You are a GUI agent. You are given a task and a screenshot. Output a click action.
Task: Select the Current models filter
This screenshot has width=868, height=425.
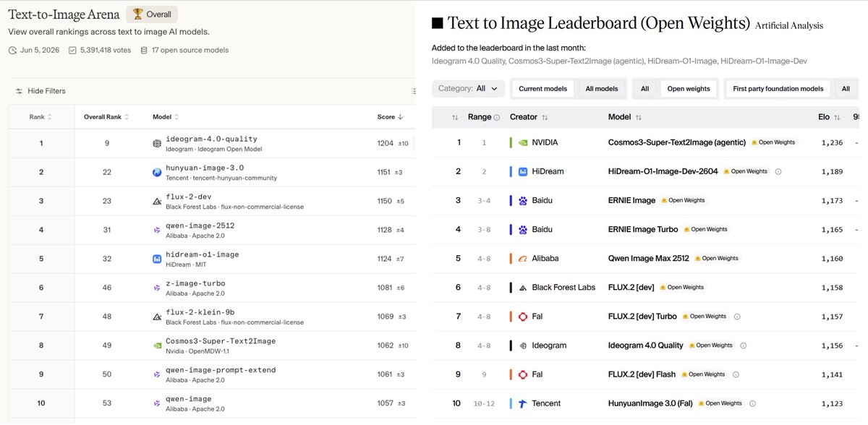542,89
